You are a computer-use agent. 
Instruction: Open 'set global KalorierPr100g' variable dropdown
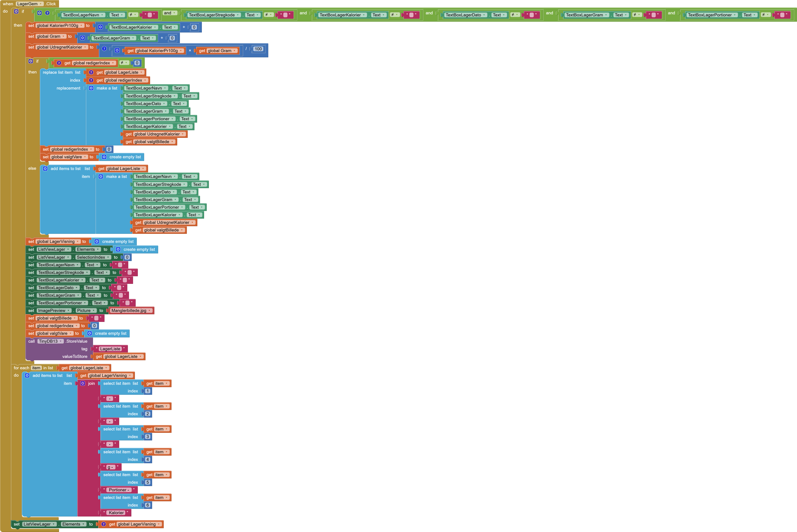click(59, 25)
